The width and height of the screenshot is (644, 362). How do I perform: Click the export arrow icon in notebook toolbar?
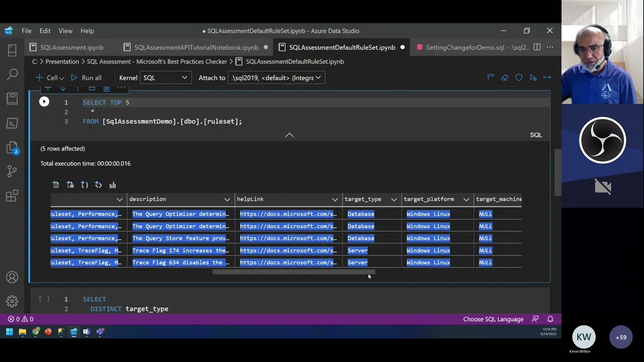pos(547,77)
